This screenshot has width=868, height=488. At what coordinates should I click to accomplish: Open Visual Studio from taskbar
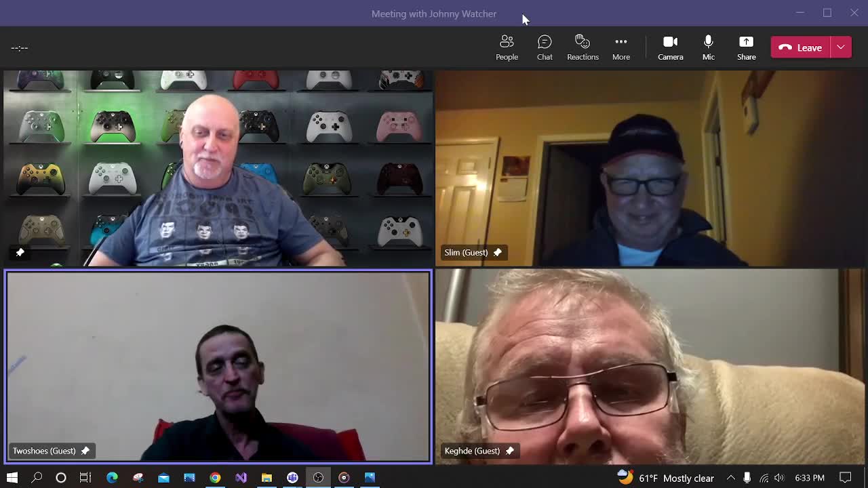coord(241,478)
